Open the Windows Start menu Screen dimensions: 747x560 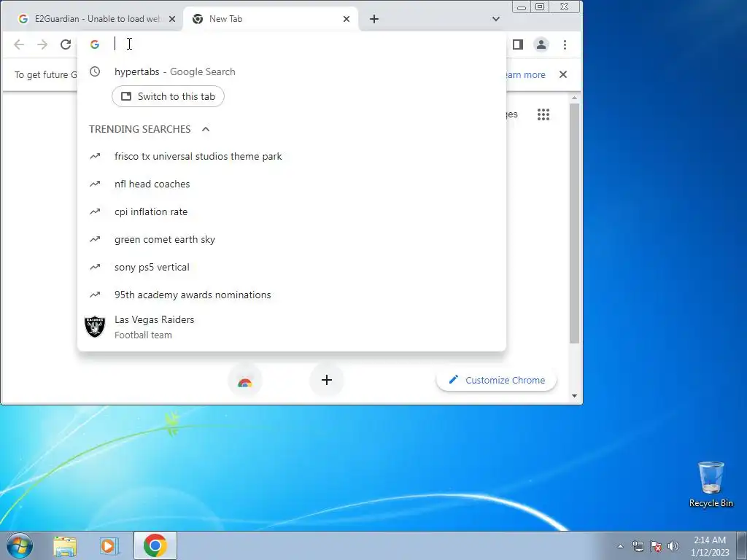click(19, 545)
